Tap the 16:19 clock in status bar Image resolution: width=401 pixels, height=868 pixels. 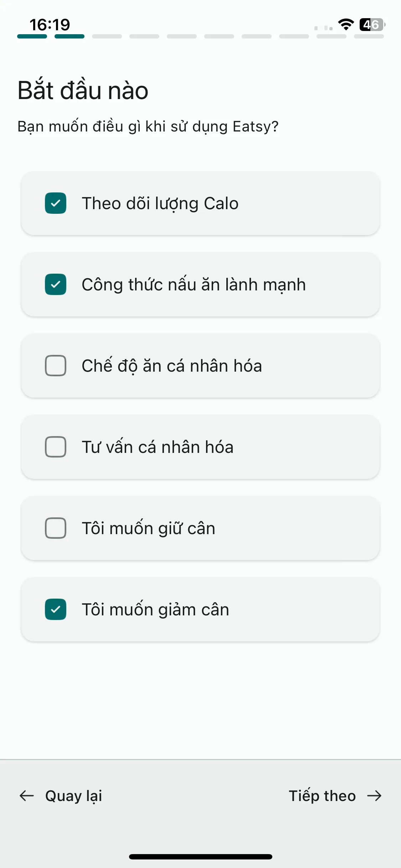point(50,25)
